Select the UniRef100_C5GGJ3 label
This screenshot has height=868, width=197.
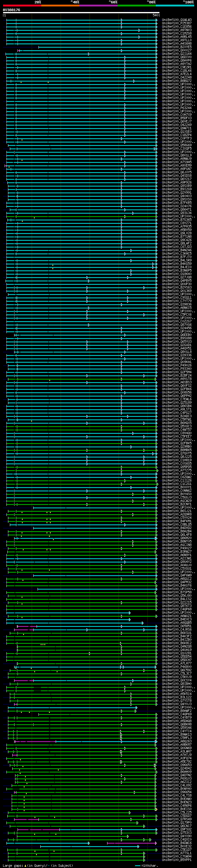click(177, 497)
